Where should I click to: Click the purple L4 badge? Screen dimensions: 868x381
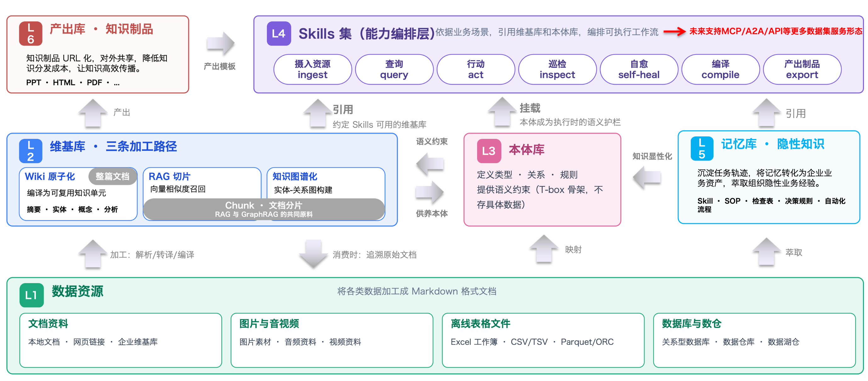click(279, 33)
